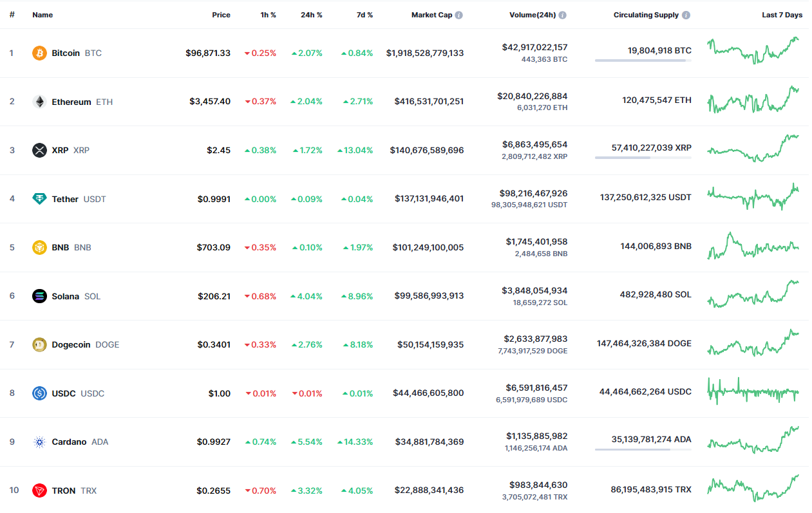
Task: Click the Solana logo icon
Action: (40, 296)
